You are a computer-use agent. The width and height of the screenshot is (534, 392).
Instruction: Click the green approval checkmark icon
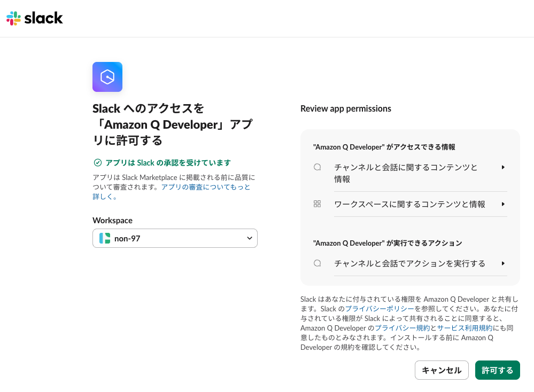pyautogui.click(x=97, y=163)
